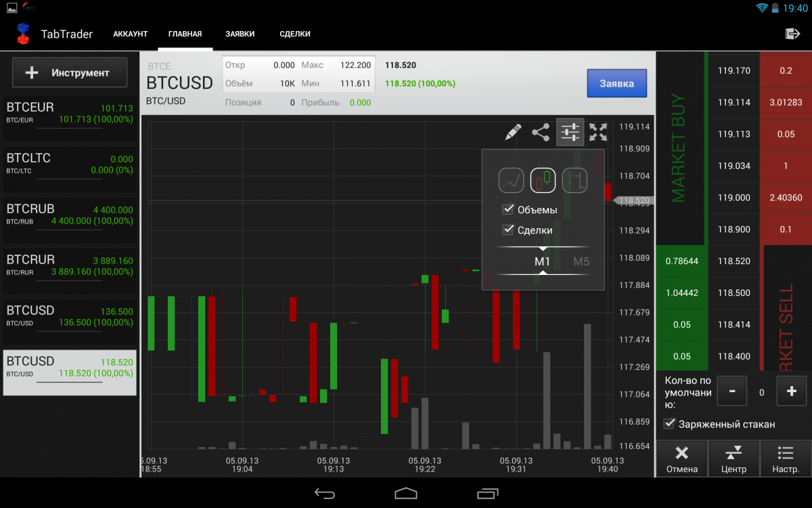This screenshot has height=508, width=812.
Task: Click order book price 119.170
Action: click(x=734, y=70)
